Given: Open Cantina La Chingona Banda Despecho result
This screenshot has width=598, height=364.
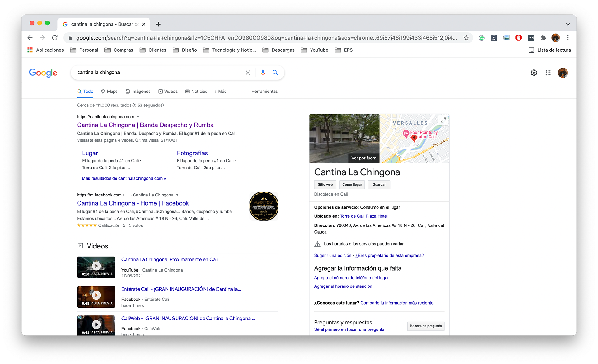Looking at the screenshot, I should tap(145, 125).
